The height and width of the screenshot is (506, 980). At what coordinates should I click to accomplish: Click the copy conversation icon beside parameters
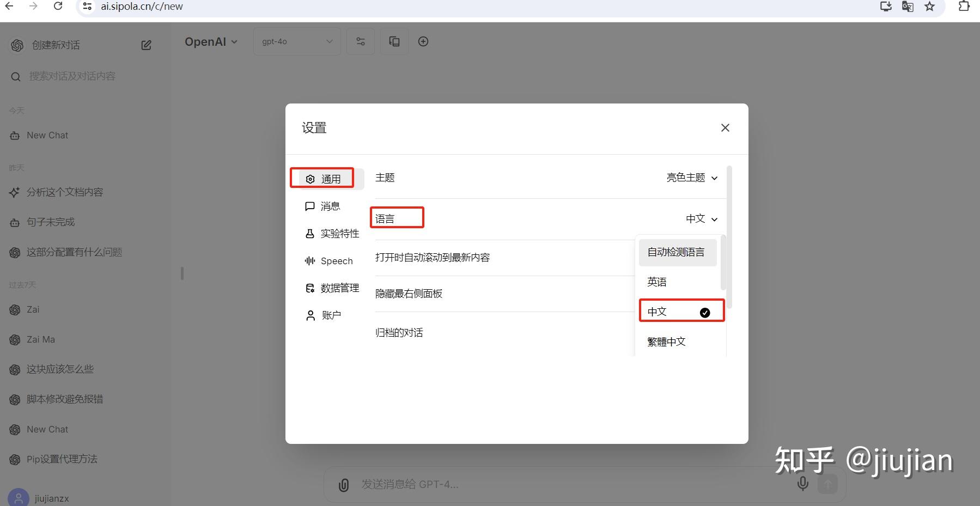(x=394, y=41)
